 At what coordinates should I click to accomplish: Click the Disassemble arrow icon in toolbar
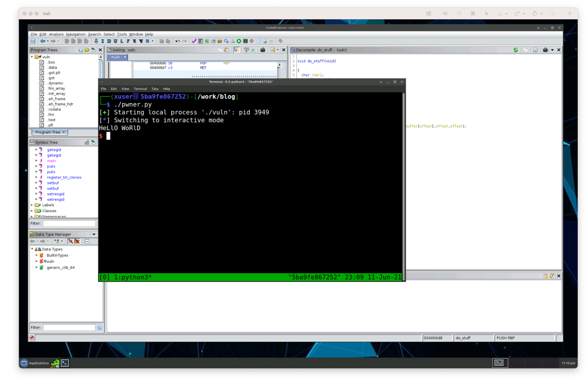pyautogui.click(x=96, y=41)
